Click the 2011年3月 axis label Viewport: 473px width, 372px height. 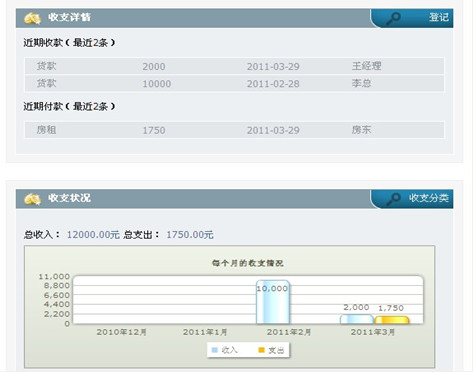tap(373, 332)
